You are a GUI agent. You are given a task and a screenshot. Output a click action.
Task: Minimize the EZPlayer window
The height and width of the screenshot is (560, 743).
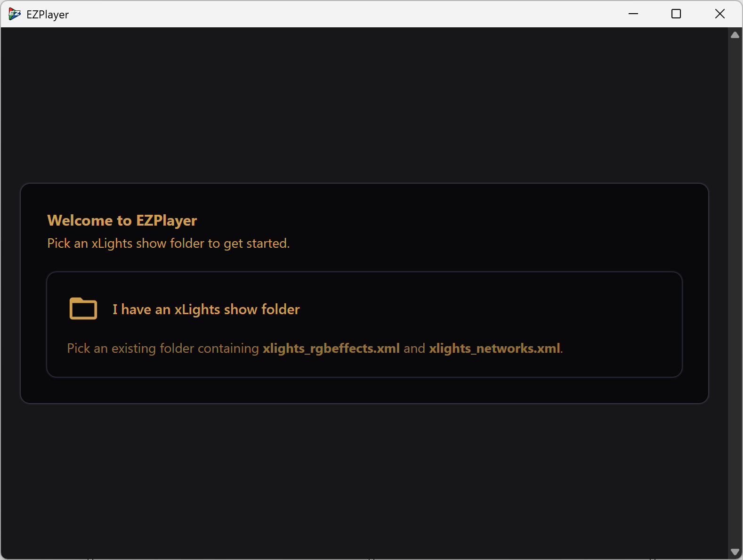pos(633,14)
